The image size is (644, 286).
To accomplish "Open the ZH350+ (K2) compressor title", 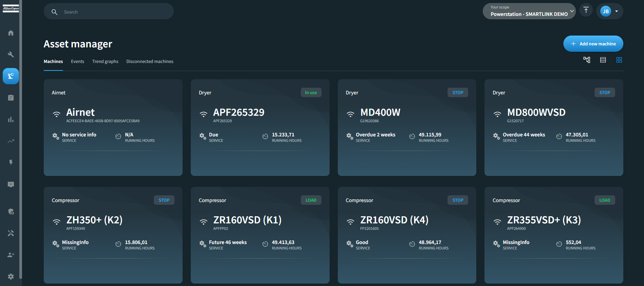I will (95, 220).
